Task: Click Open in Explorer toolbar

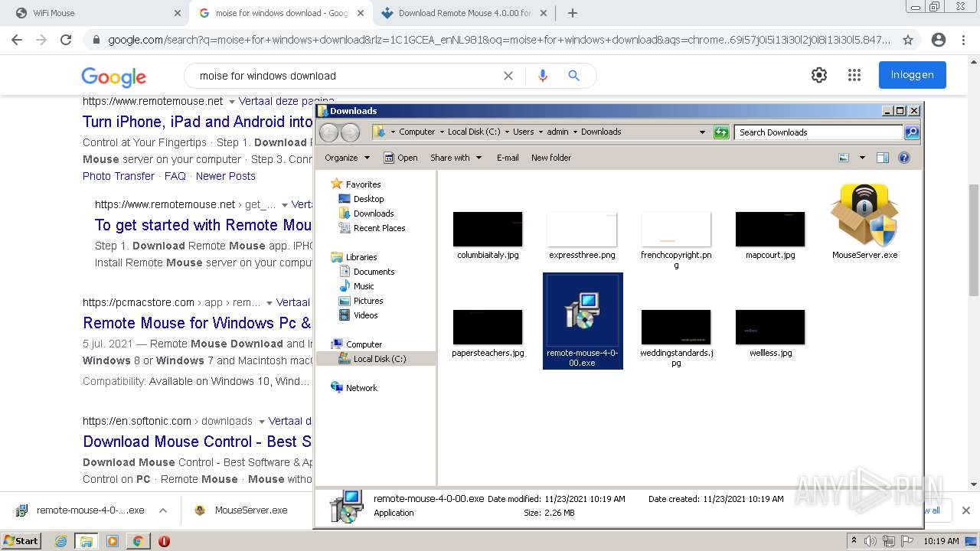Action: [x=400, y=158]
